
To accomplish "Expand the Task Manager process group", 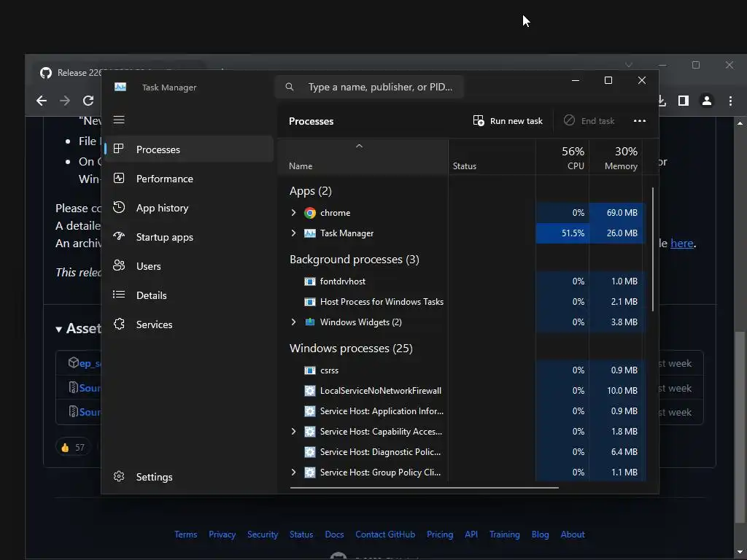I will point(293,233).
